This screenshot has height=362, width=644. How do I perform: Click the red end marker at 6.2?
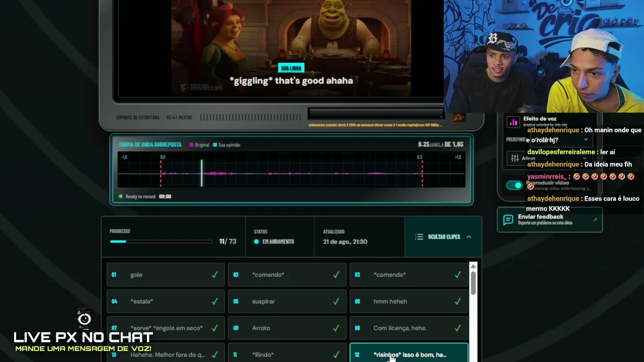tap(422, 173)
